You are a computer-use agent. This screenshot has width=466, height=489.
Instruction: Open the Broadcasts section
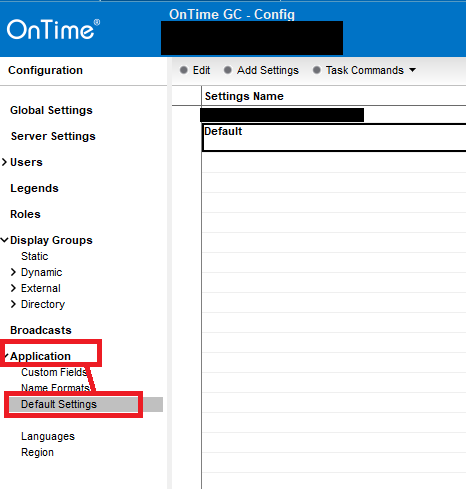point(41,330)
